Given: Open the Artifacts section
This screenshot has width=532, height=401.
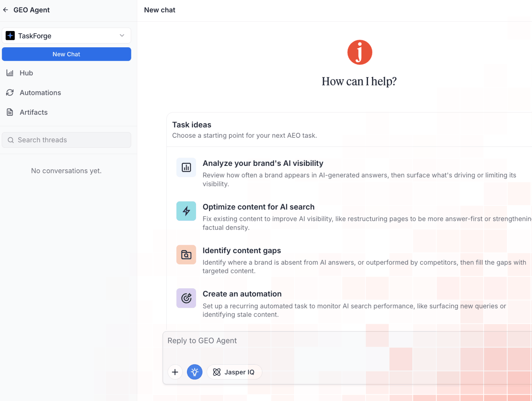Looking at the screenshot, I should point(34,112).
